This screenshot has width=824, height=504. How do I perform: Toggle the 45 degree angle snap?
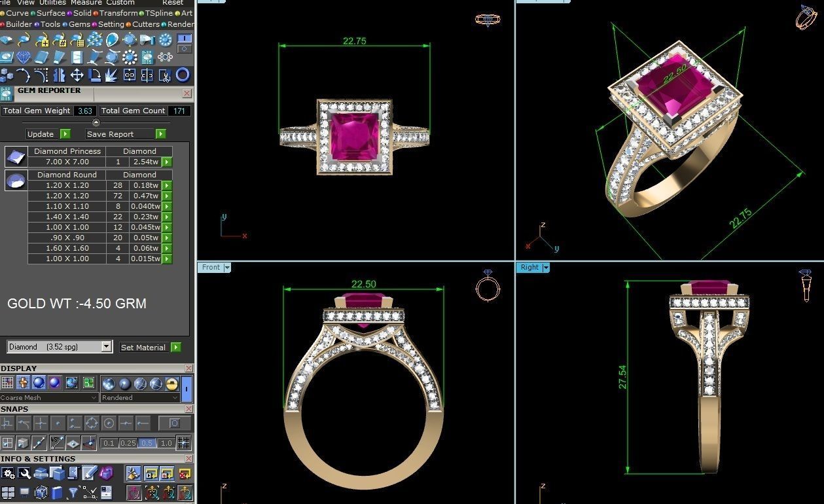click(57, 443)
